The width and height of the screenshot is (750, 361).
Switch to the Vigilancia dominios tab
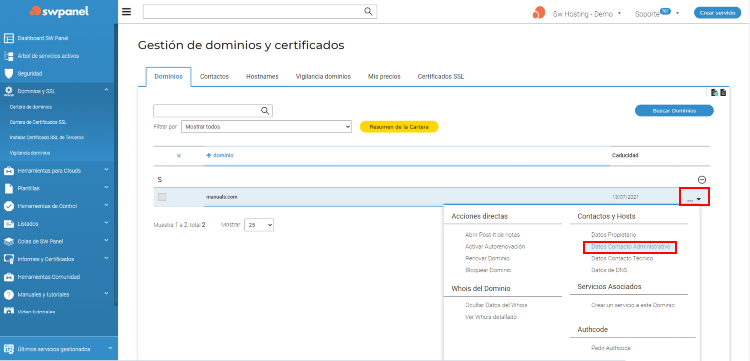click(x=323, y=77)
